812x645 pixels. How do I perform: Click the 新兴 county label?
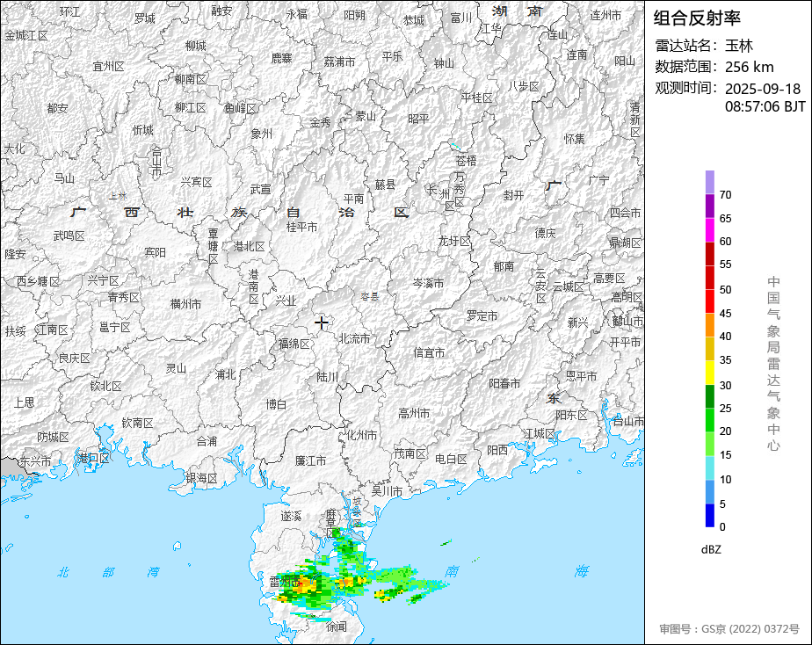tap(578, 323)
